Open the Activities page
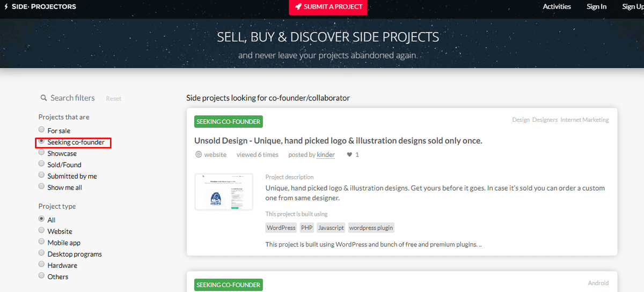This screenshot has width=644, height=292. pos(557,6)
